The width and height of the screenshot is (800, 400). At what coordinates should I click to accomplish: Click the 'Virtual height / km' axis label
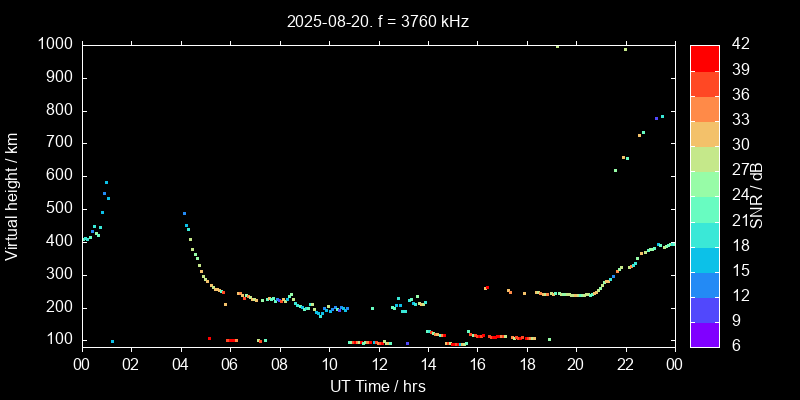pos(13,195)
